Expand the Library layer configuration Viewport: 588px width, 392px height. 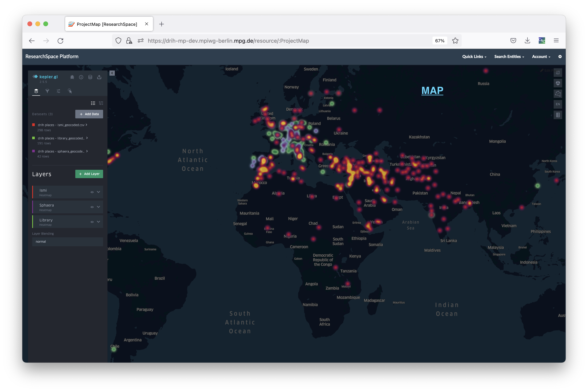pyautogui.click(x=99, y=222)
